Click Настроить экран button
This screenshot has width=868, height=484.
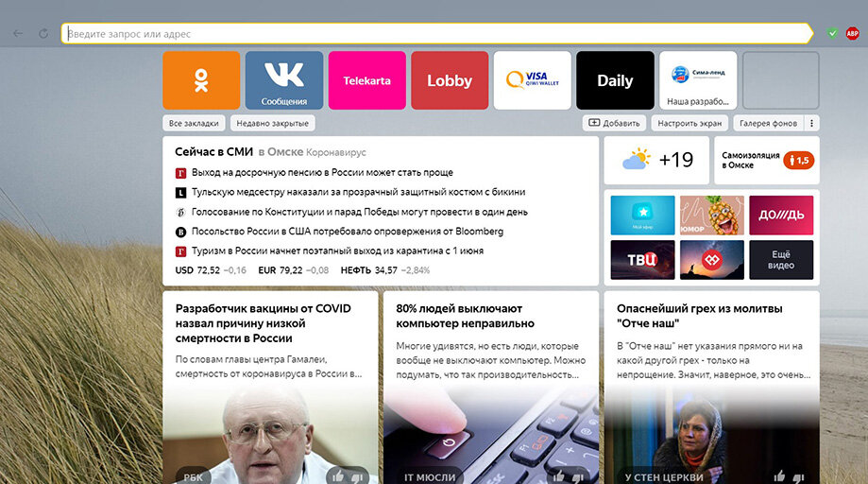(x=689, y=124)
